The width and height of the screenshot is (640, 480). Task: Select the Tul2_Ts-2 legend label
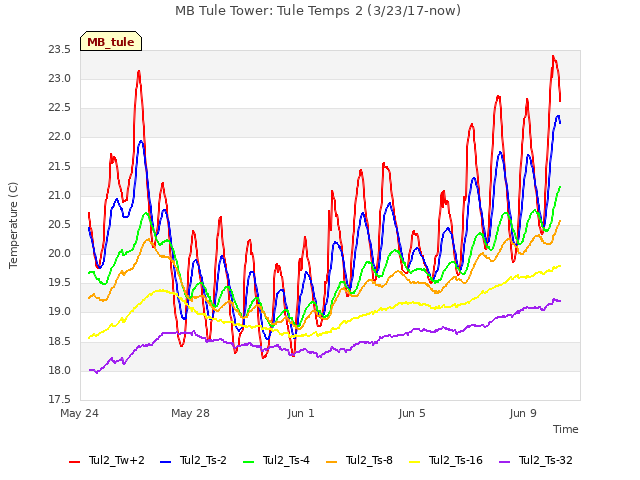(203, 460)
